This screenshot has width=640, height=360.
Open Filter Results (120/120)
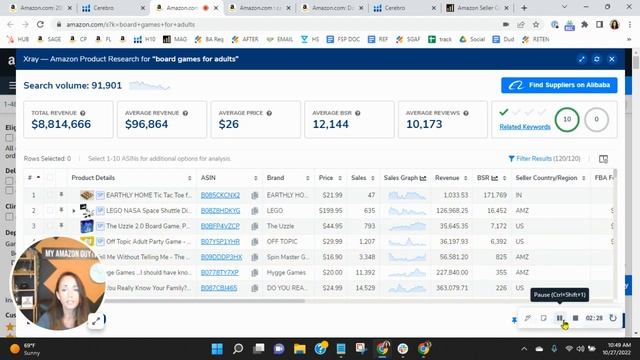click(544, 158)
